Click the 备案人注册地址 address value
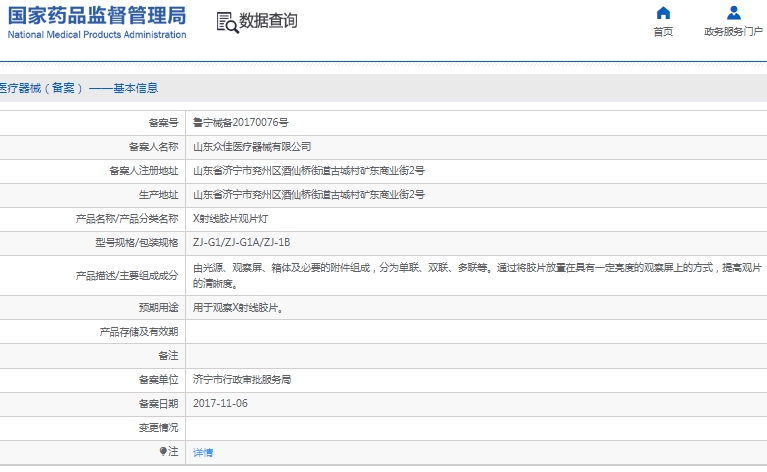 (x=309, y=171)
